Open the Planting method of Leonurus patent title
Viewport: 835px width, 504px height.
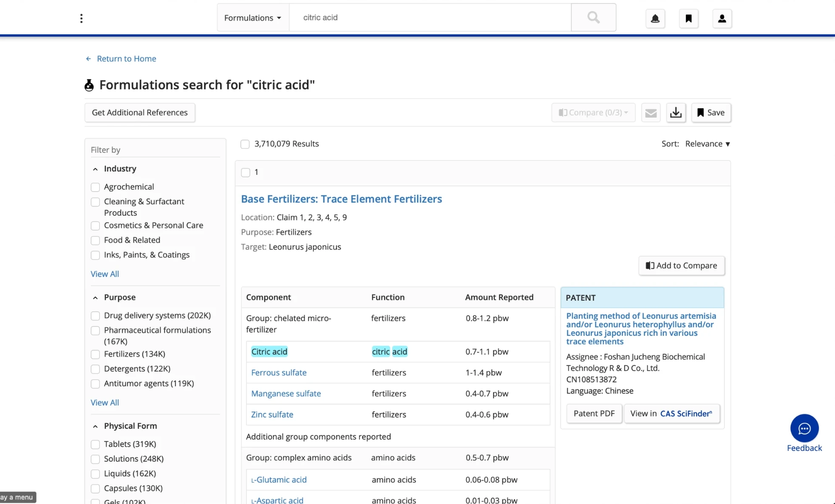click(x=641, y=329)
